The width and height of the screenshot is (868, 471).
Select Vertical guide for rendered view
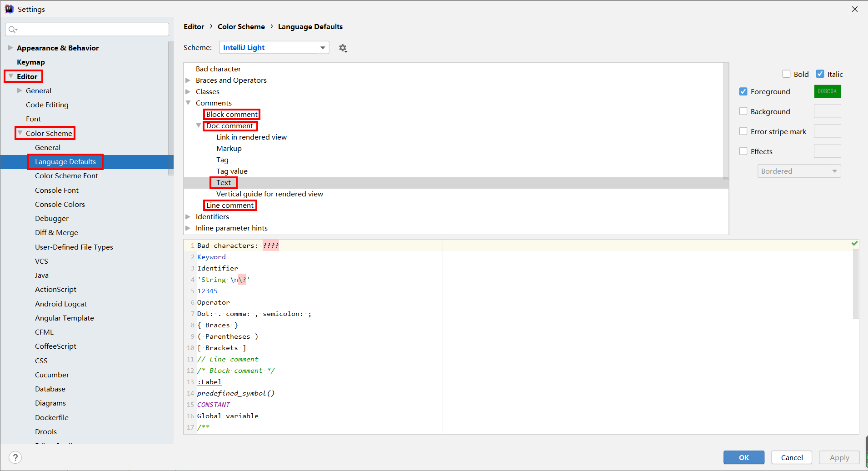click(x=269, y=194)
